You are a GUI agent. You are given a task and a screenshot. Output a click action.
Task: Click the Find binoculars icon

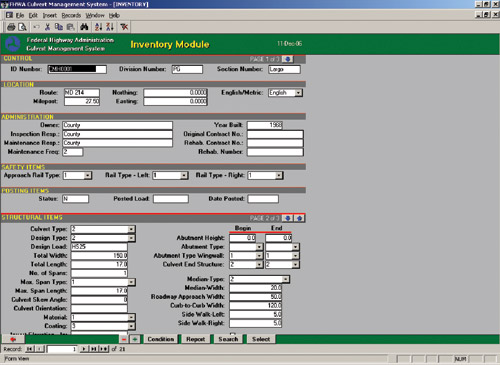(x=84, y=27)
